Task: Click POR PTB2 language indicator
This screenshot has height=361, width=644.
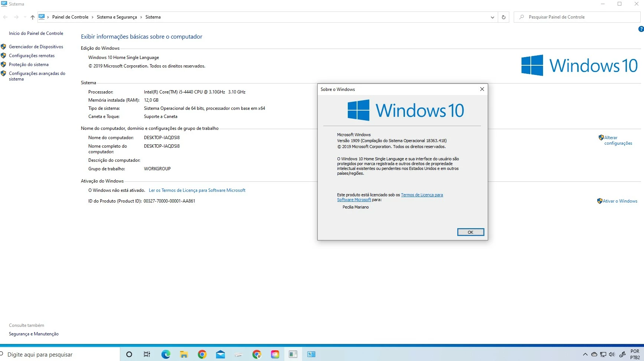Action: click(635, 354)
